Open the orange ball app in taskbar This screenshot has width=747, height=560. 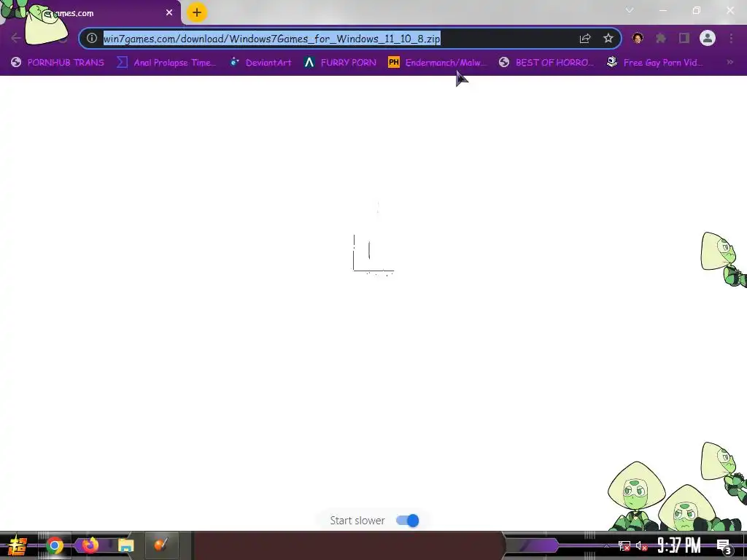[x=161, y=545]
